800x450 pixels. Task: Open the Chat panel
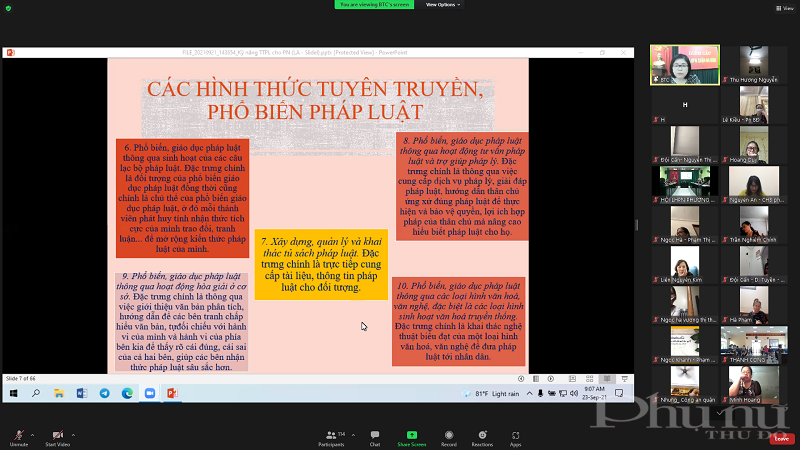pyautogui.click(x=374, y=436)
